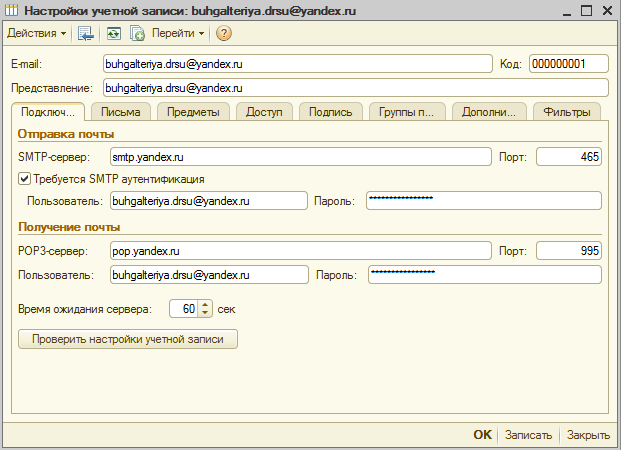
Task: Click the SMTP password field
Action: pyautogui.click(x=482, y=201)
